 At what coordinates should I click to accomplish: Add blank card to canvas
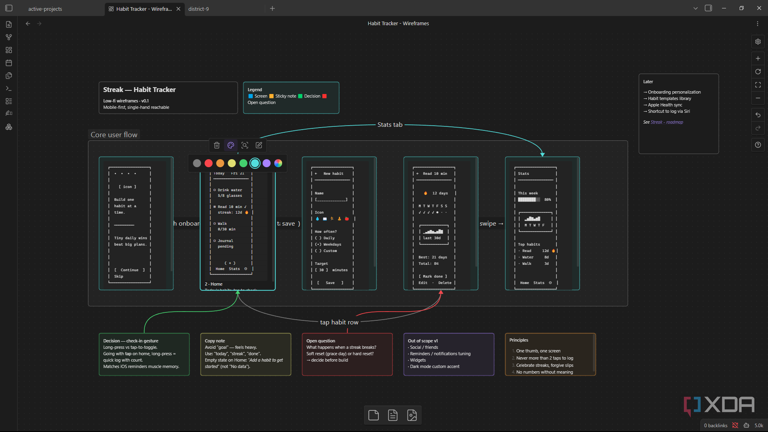(373, 415)
